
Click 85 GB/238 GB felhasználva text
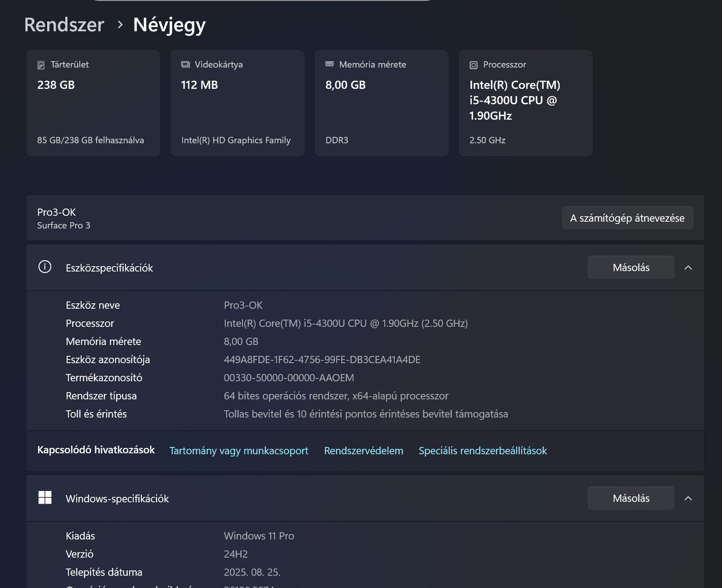click(x=91, y=140)
